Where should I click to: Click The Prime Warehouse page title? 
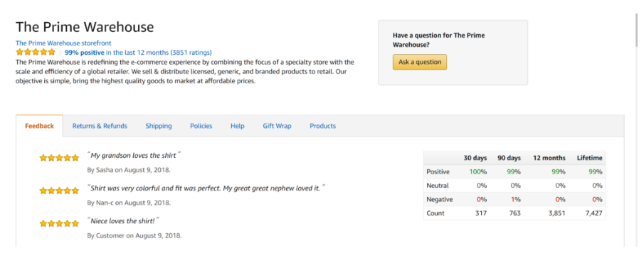pos(85,27)
